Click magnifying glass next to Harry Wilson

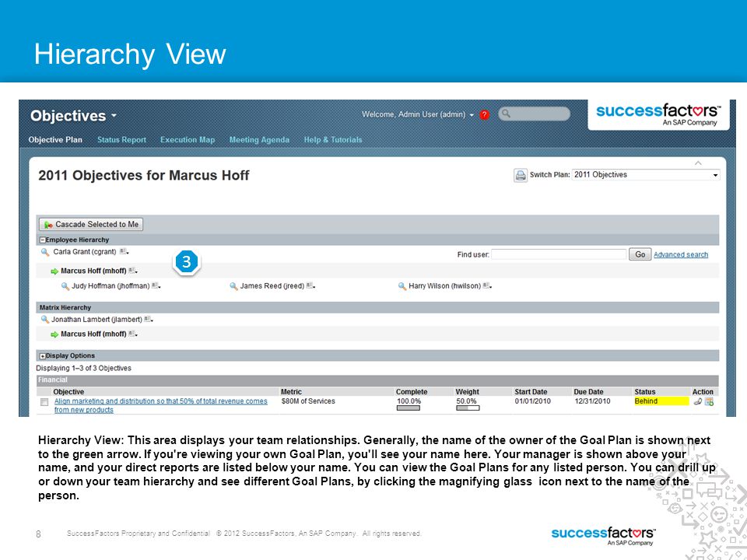click(x=402, y=286)
